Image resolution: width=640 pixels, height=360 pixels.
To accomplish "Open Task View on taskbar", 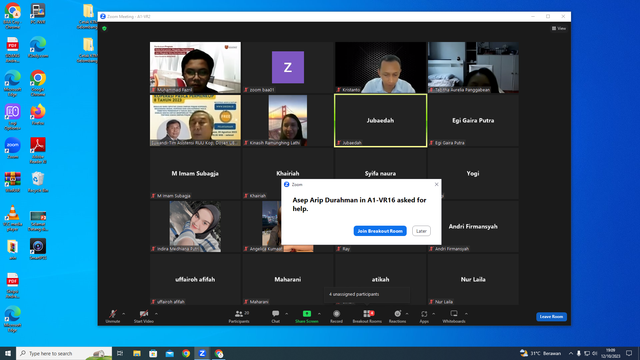I will click(x=120, y=353).
